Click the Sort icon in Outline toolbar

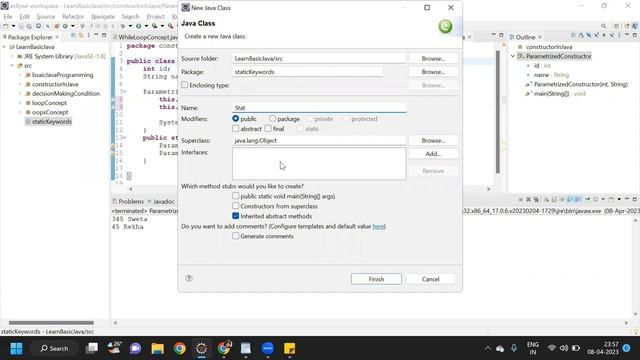tap(581, 36)
